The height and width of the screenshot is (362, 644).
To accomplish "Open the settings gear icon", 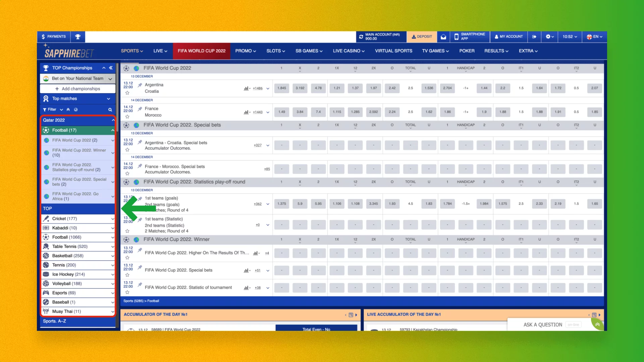I will (x=548, y=37).
